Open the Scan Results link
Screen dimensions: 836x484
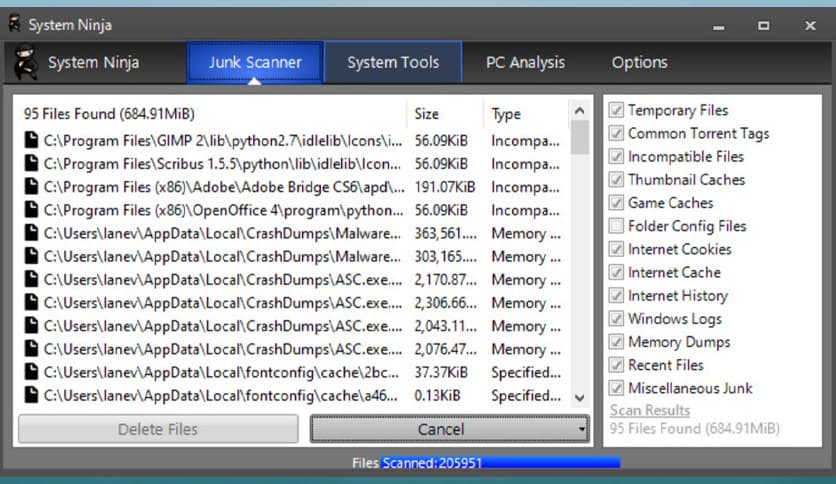pos(649,410)
